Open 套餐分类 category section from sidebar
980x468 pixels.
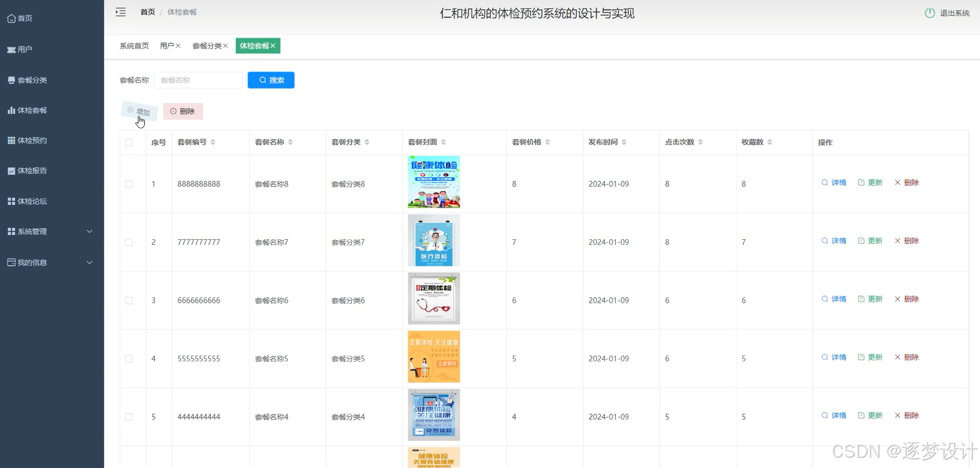click(x=11, y=80)
